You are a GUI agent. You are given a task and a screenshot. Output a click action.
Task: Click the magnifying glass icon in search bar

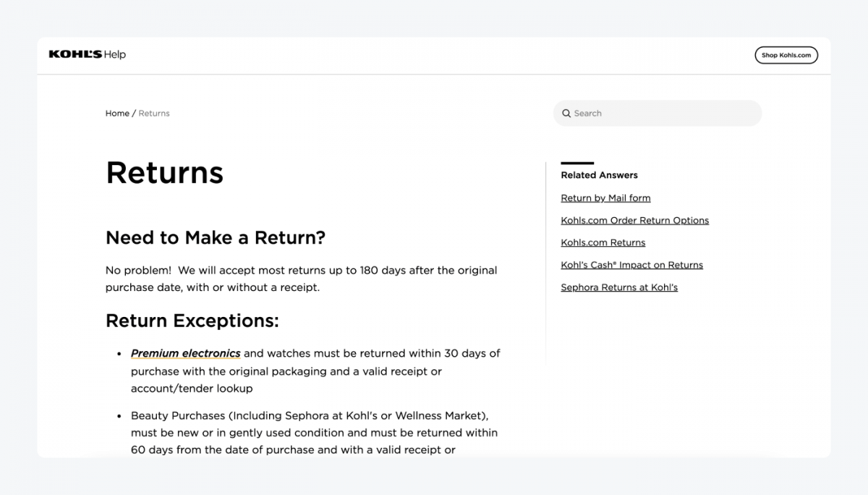[x=566, y=114]
